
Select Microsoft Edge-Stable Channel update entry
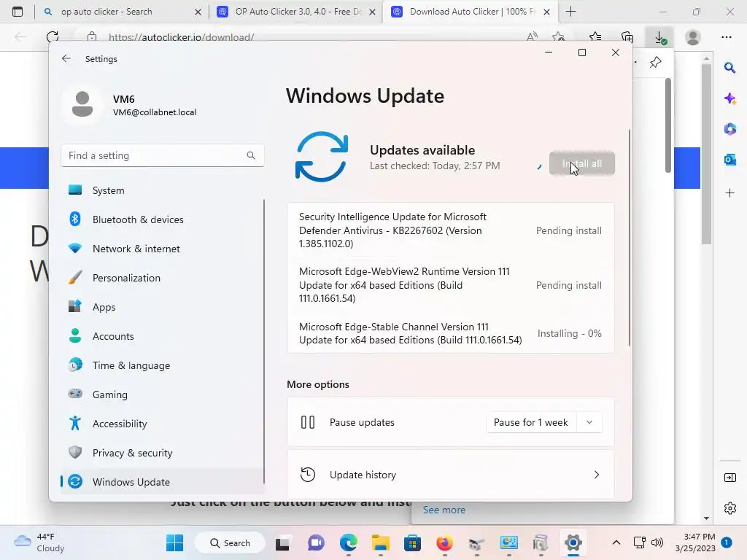pos(451,333)
